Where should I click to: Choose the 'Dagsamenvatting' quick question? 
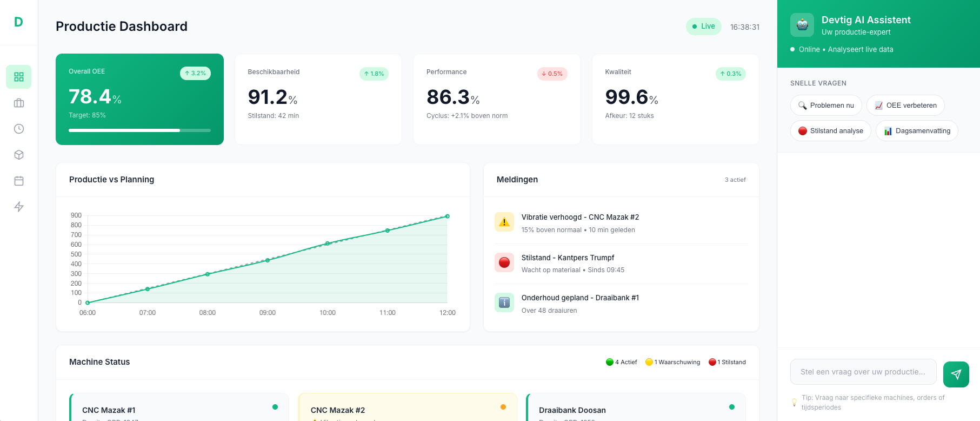tap(916, 131)
